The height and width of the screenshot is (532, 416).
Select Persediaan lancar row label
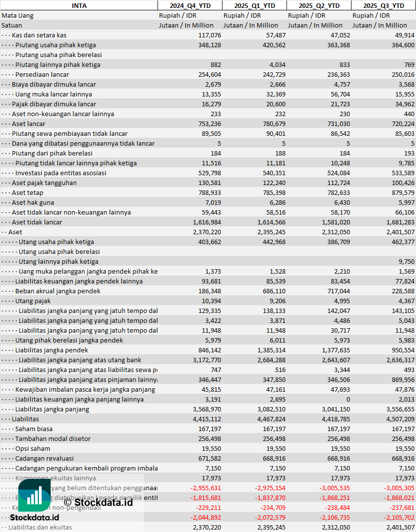[x=42, y=75]
